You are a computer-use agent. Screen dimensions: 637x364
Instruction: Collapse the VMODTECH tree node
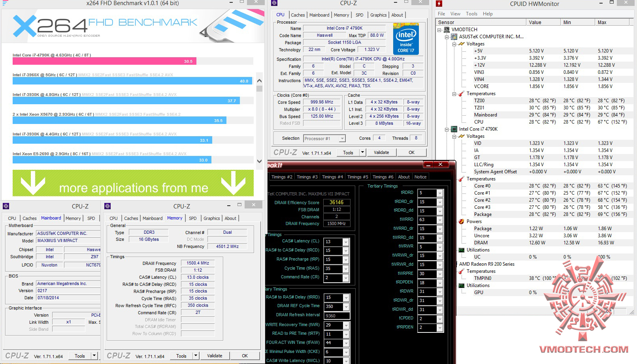point(439,30)
